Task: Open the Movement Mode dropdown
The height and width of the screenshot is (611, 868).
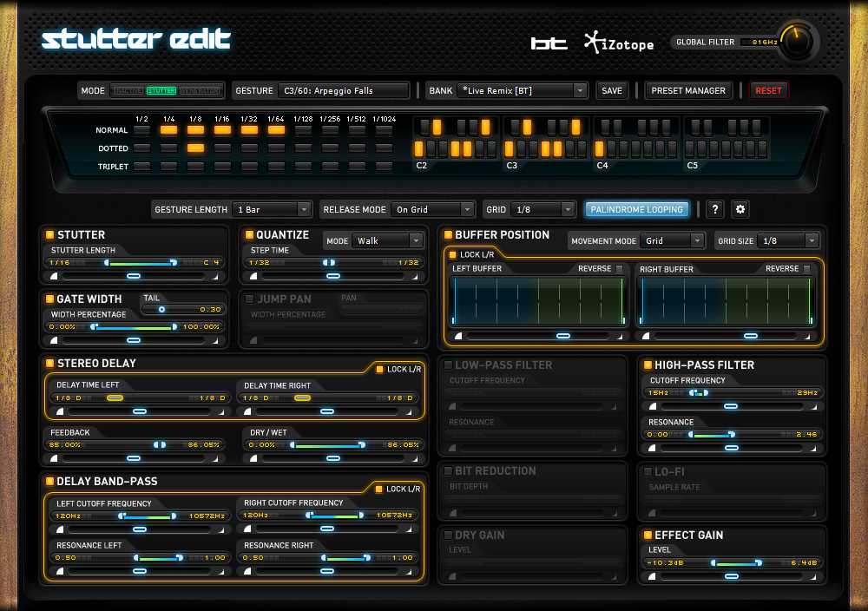Action: 672,240
